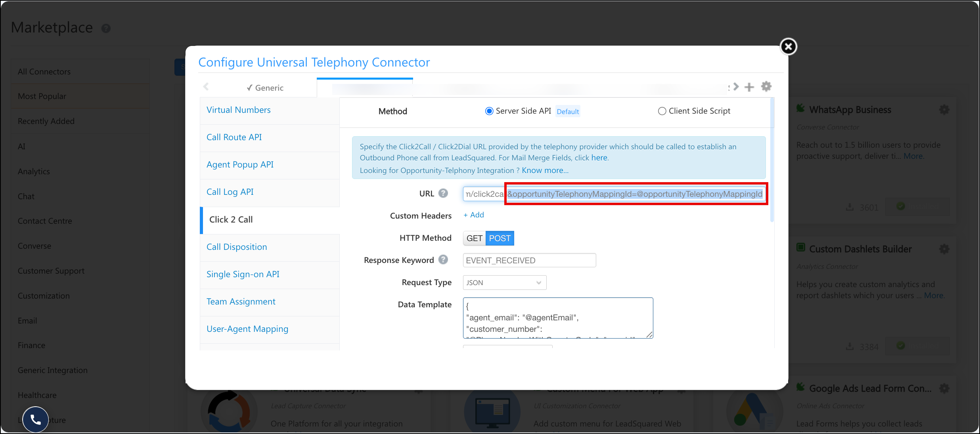Switch to the Generic tab

(x=264, y=88)
